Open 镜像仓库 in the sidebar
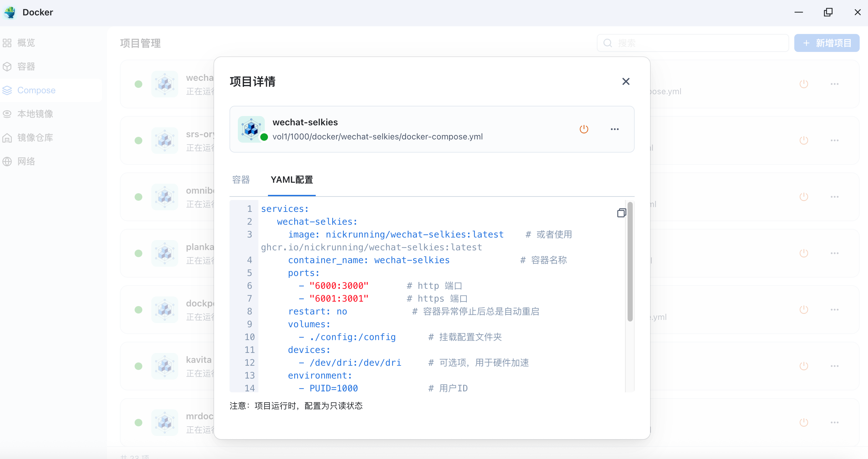The width and height of the screenshot is (868, 459). (x=35, y=138)
